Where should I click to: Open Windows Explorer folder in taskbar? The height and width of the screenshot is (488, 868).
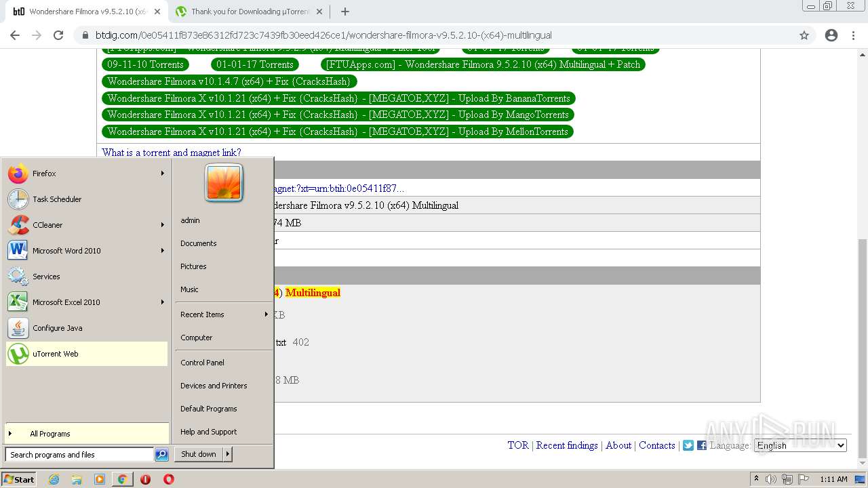coord(77,479)
